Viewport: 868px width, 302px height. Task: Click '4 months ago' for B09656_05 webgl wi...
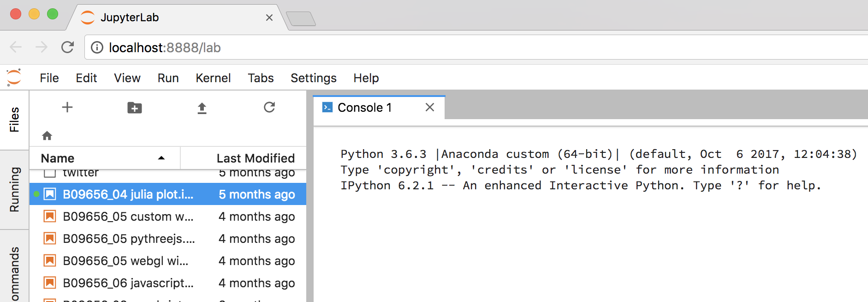tap(257, 261)
